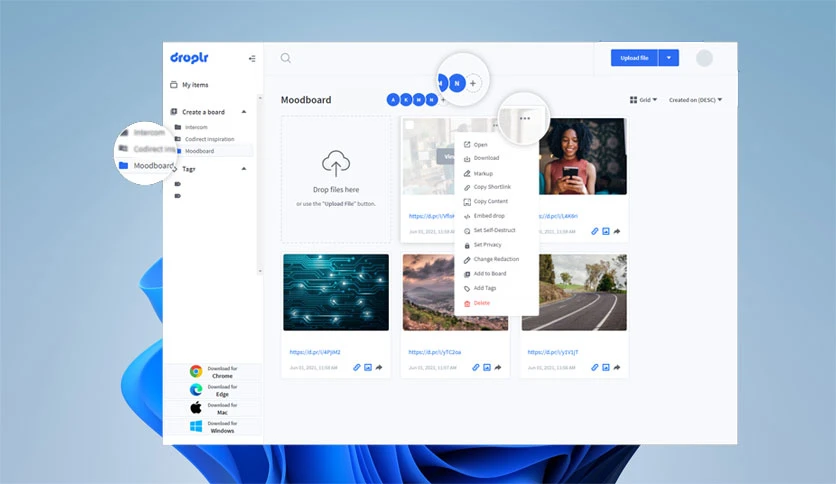Copy link icon on the circuit board card
Viewport: 836px width, 484px height.
pos(357,367)
